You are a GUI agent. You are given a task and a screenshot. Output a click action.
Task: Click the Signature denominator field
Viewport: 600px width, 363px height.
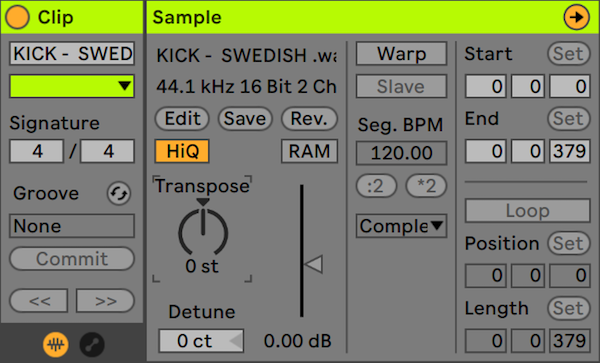[x=108, y=151]
